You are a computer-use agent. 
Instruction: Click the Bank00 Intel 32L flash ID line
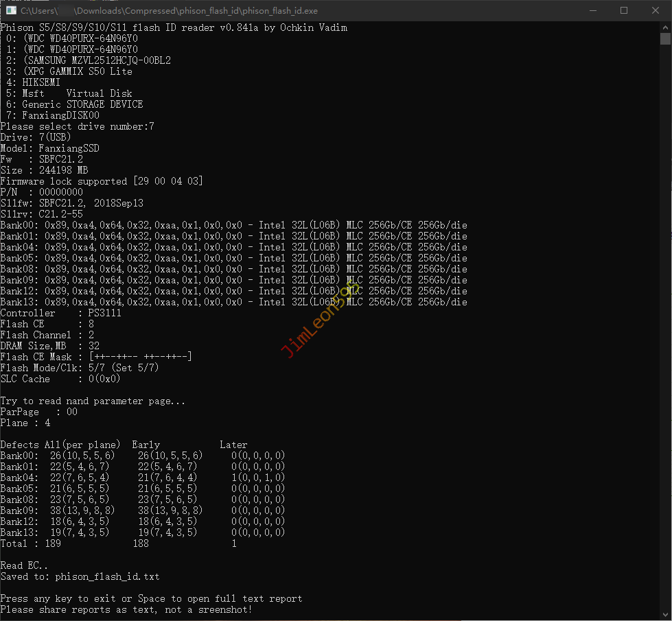point(233,225)
